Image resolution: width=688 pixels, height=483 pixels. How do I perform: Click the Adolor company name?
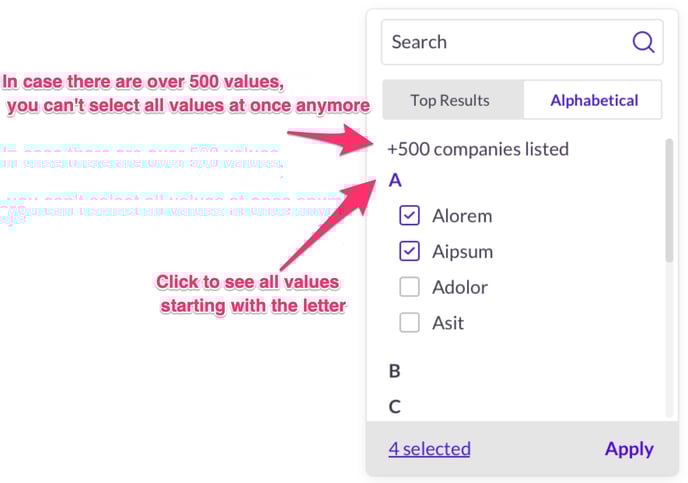(x=460, y=287)
